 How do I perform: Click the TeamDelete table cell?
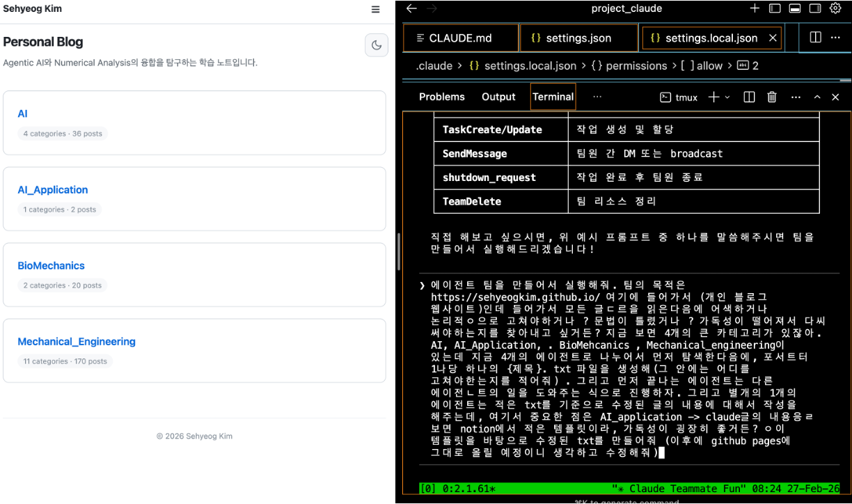coord(501,201)
